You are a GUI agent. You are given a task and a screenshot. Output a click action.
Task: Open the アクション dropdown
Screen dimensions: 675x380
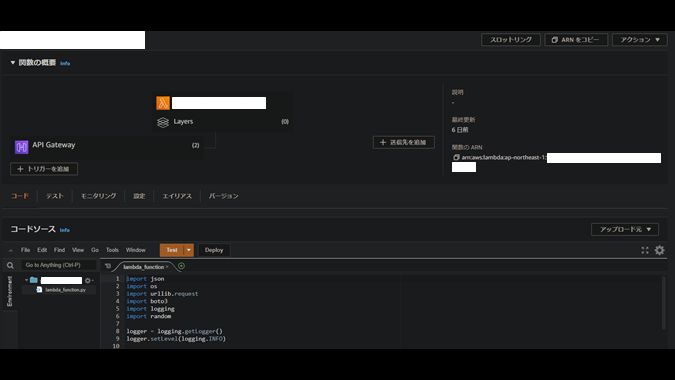click(640, 40)
